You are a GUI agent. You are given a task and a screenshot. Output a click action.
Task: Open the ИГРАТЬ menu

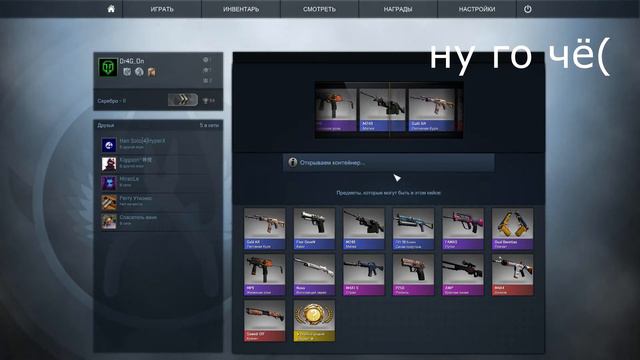[162, 9]
